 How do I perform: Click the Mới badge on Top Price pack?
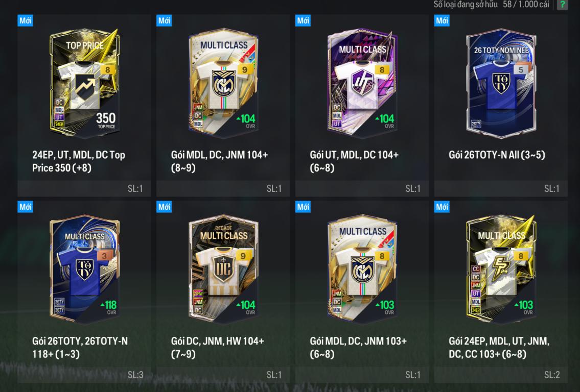[25, 20]
